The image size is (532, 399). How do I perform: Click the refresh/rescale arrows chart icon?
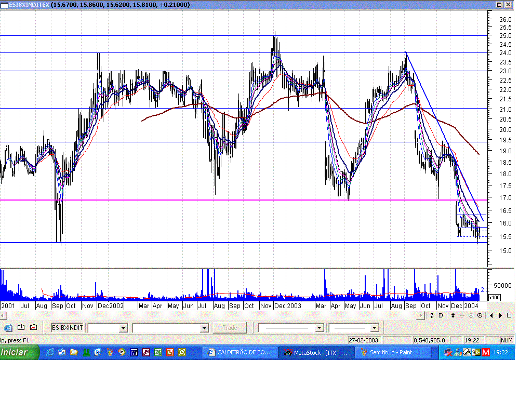click(432, 315)
